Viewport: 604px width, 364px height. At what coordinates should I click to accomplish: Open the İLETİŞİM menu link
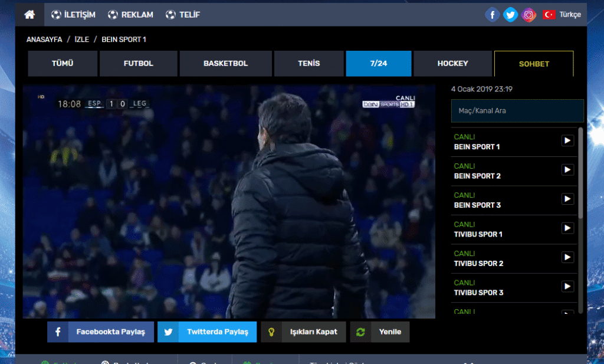tap(73, 15)
